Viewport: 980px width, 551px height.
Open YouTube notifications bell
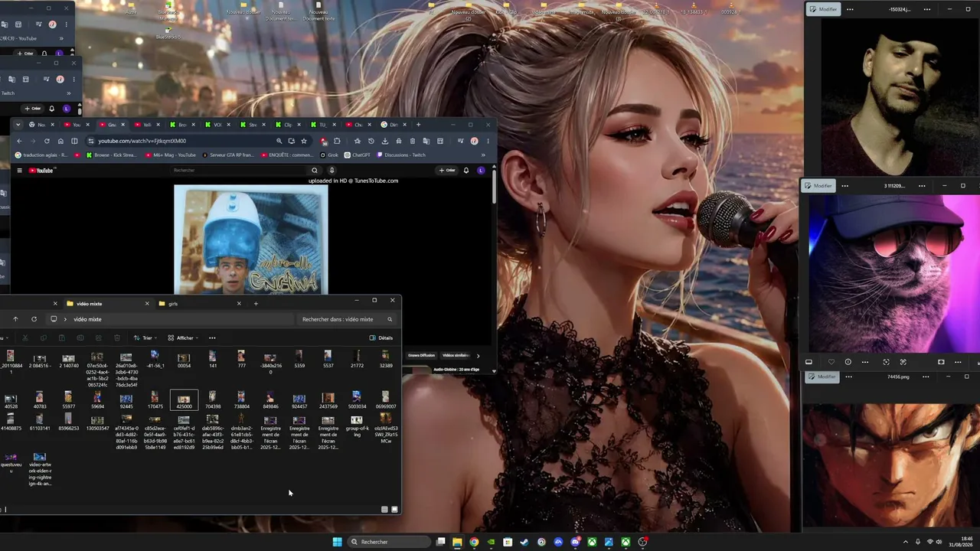pyautogui.click(x=466, y=170)
